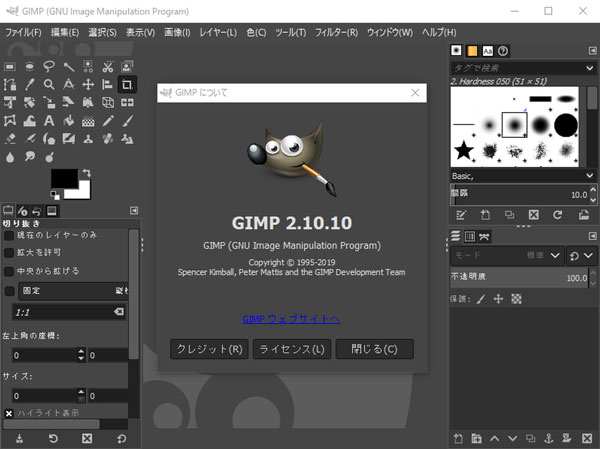The height and width of the screenshot is (449, 600).
Task: Toggle 現在のレイヤーのみ checkbox
Action: (9, 235)
